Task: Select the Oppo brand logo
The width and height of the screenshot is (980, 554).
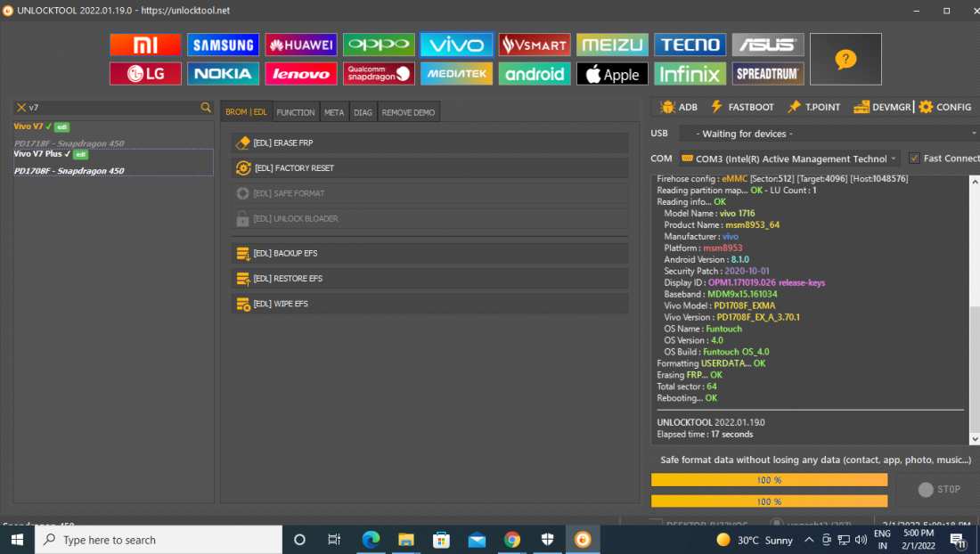Action: click(379, 45)
